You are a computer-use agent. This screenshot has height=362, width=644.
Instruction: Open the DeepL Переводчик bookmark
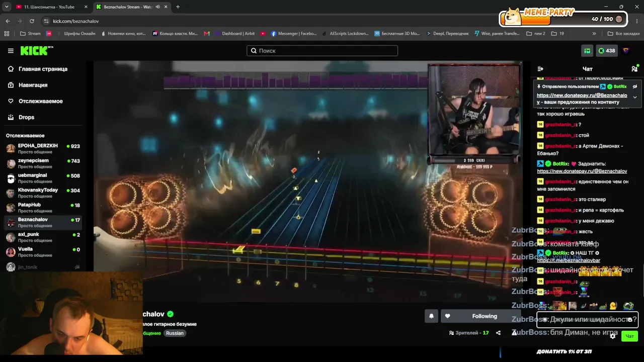click(447, 34)
